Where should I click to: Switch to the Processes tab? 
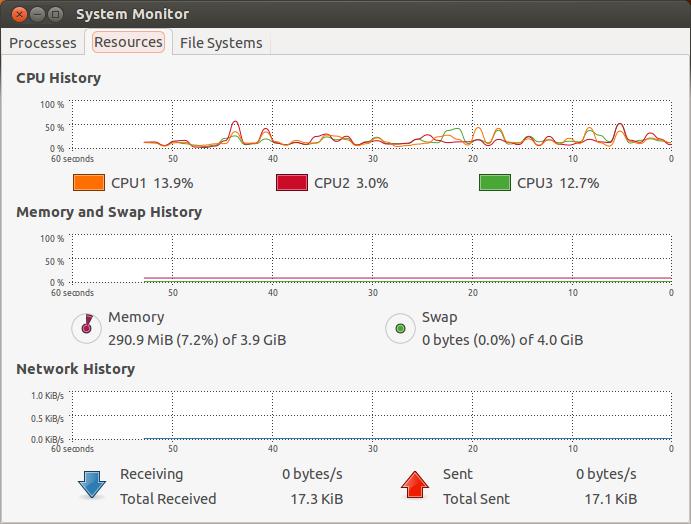[x=43, y=43]
